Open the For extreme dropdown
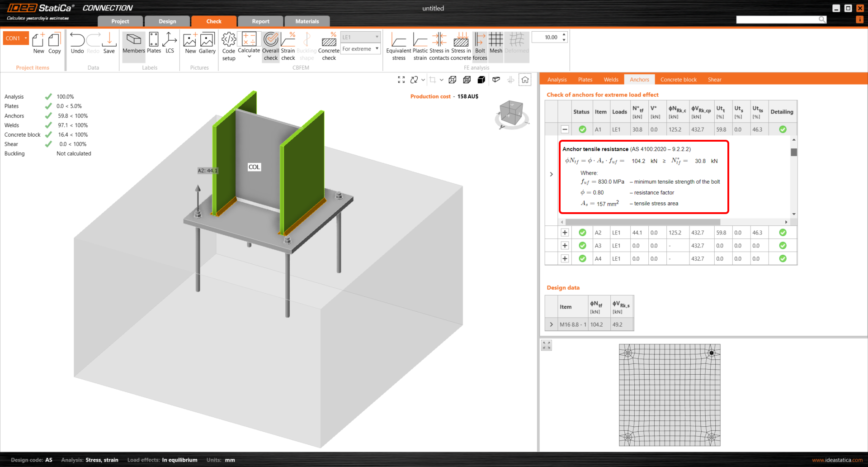The height and width of the screenshot is (467, 868). (360, 49)
